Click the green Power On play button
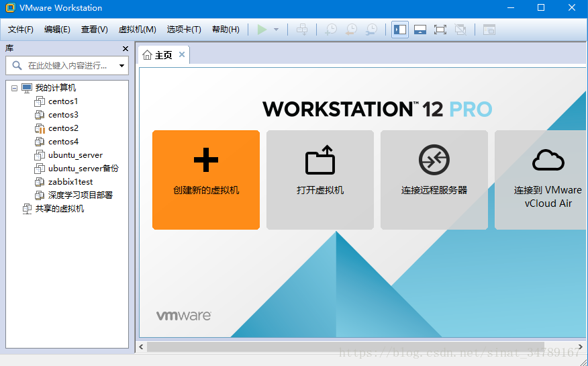 click(x=262, y=30)
